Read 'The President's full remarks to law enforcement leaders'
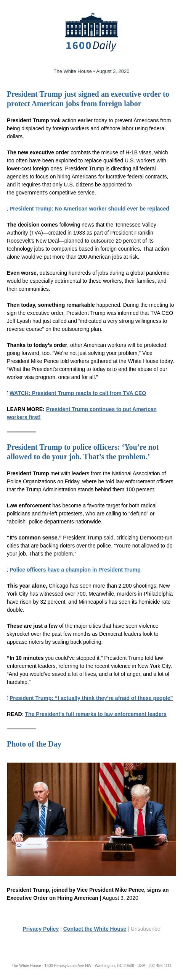 click(96, 714)
